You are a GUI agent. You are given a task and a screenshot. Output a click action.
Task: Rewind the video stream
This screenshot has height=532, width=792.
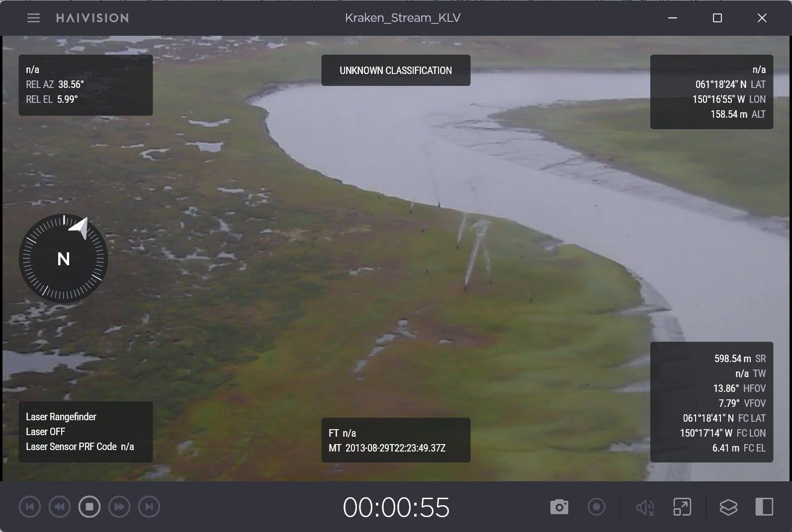(x=60, y=507)
